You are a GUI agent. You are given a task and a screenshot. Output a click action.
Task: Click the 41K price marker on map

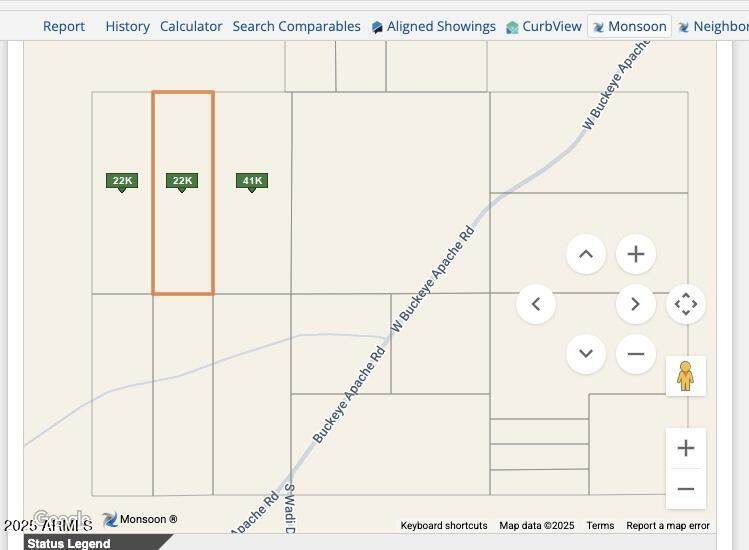click(x=252, y=181)
